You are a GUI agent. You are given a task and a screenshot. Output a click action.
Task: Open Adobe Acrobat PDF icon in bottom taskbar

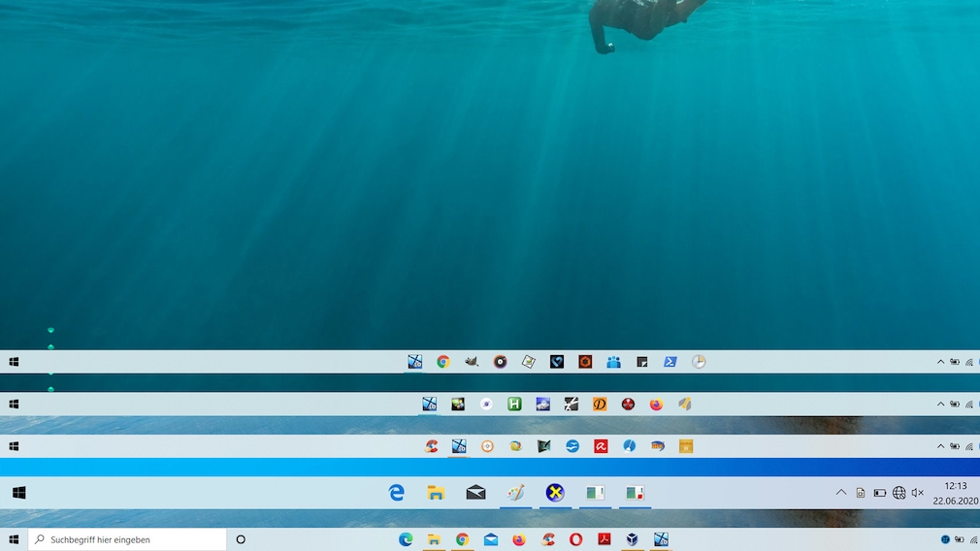(x=604, y=539)
